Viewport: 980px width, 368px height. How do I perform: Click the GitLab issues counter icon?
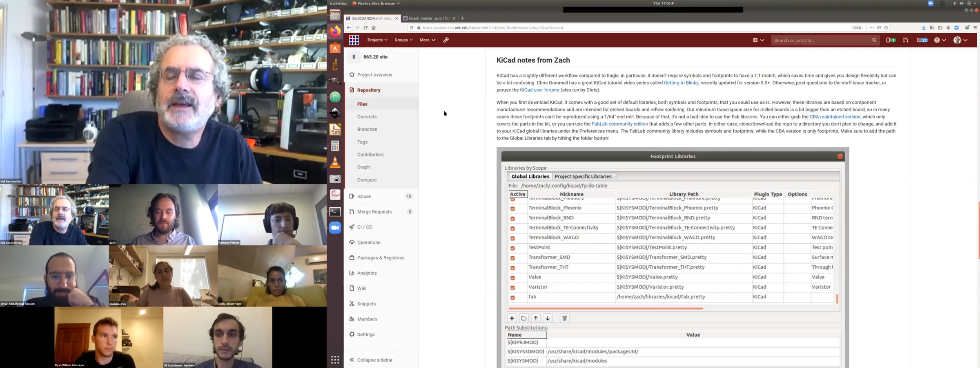pos(891,40)
